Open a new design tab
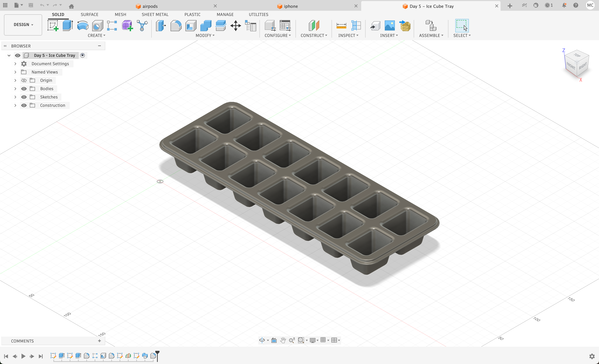 [510, 6]
